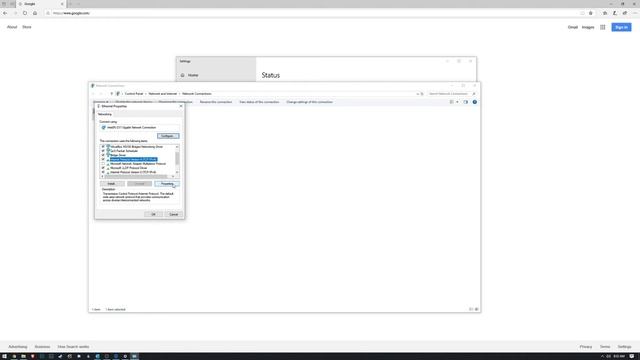Select the Microsoft LLDP Protocol Driver row
The height and width of the screenshot is (360, 640).
click(129, 168)
